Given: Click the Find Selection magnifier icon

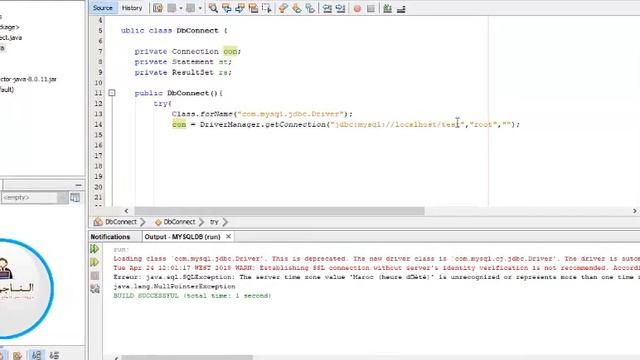Looking at the screenshot, I should tap(213, 8).
